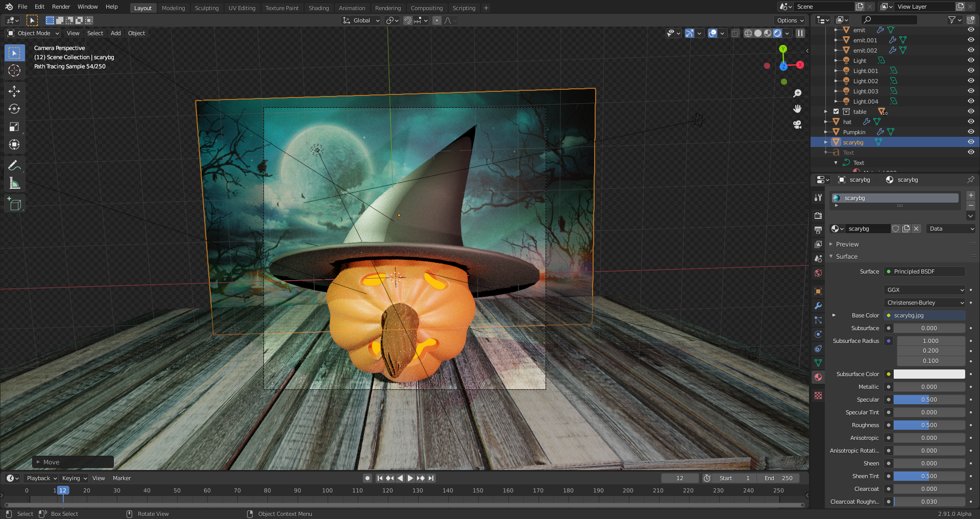The height and width of the screenshot is (519, 980).
Task: Toggle camera view icon in viewport
Action: click(797, 125)
